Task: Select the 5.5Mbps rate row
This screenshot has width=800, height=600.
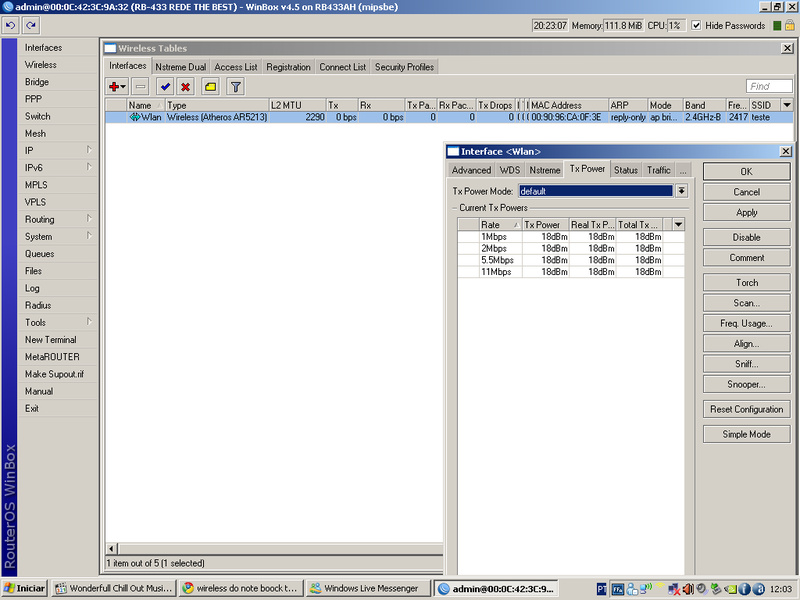Action: pos(571,260)
